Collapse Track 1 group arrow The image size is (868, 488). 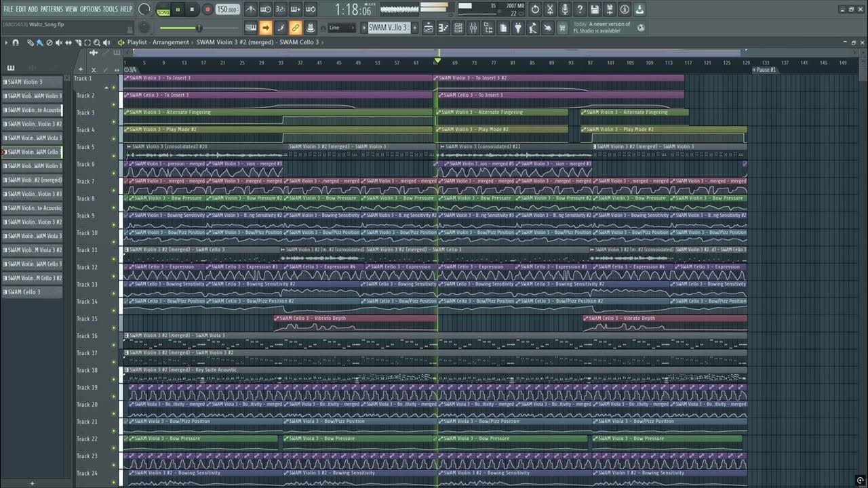click(106, 87)
